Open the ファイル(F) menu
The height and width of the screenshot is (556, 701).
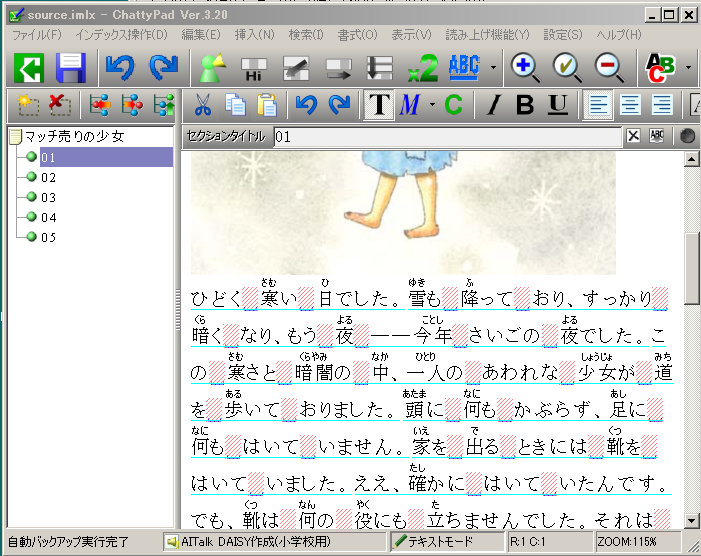click(x=37, y=35)
